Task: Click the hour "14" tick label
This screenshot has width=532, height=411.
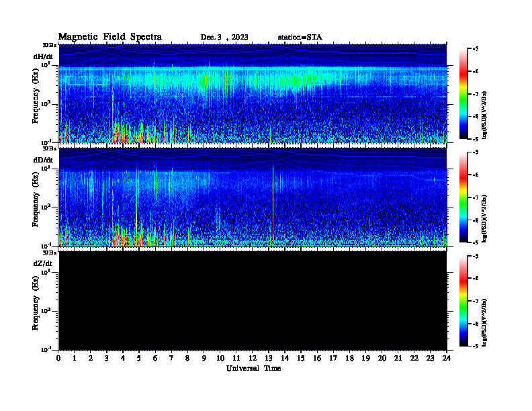Action: [x=285, y=359]
